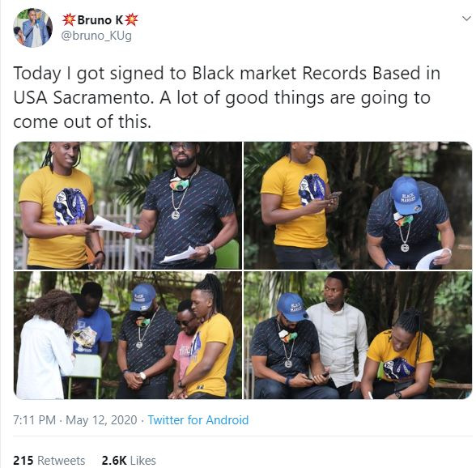Image resolution: width=476 pixels, height=468 pixels.
Task: Click the right star emoji after Bruno K
Action: (x=131, y=19)
